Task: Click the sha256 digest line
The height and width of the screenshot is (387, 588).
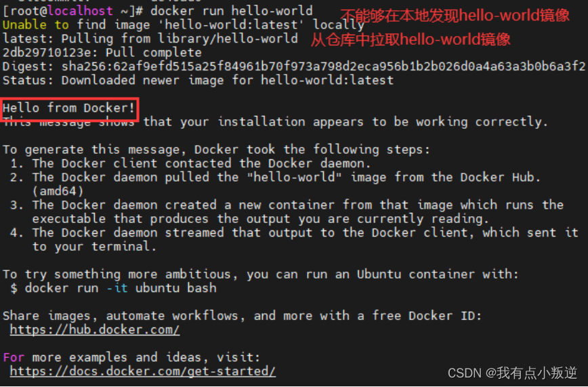Action: click(x=294, y=66)
